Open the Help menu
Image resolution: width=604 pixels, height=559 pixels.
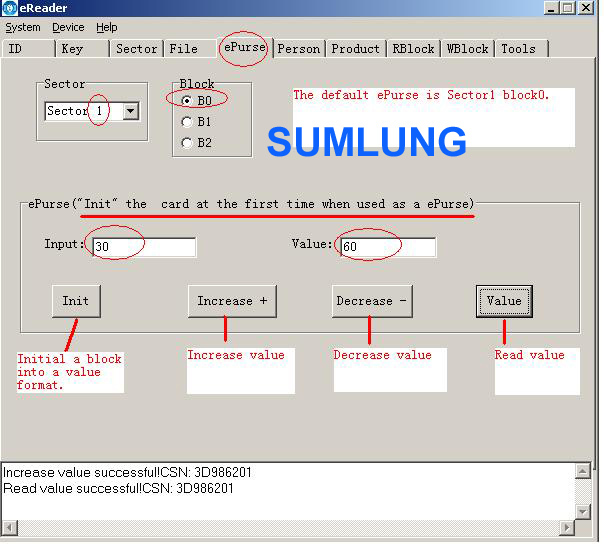(x=106, y=27)
